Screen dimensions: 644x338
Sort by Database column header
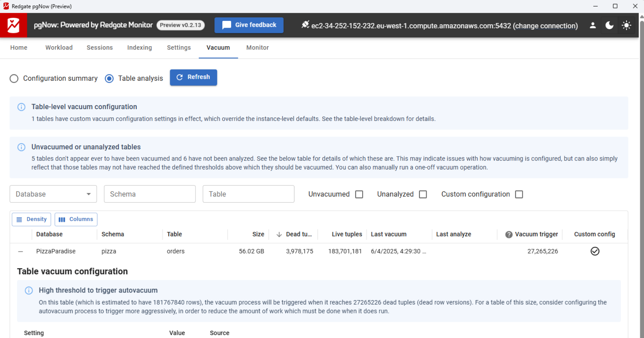tap(49, 235)
